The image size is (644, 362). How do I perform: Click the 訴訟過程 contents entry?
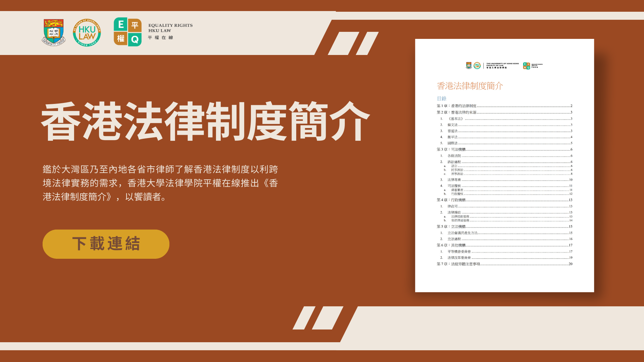(506, 162)
